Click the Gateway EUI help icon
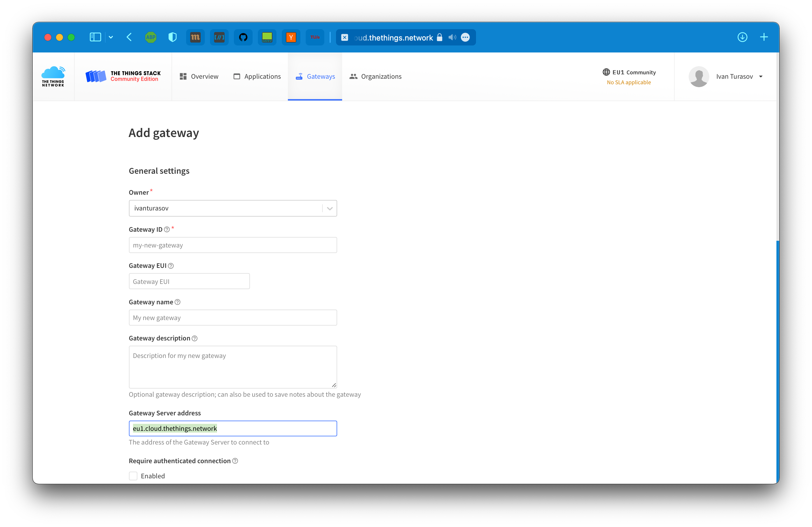Image resolution: width=812 pixels, height=527 pixels. tap(171, 266)
